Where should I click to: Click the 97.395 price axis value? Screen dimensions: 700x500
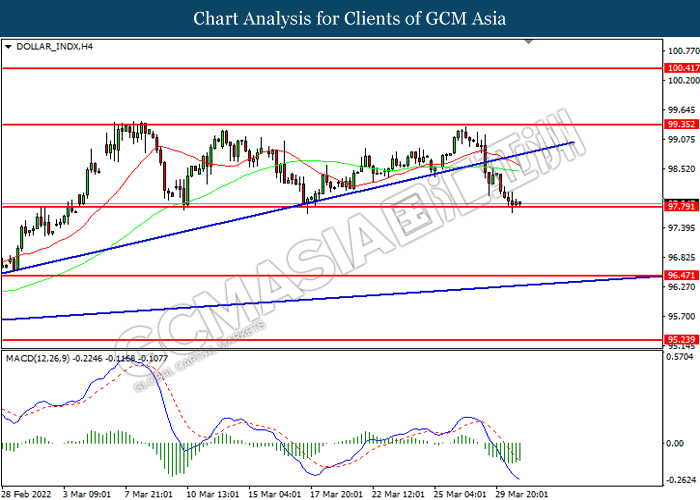click(681, 228)
